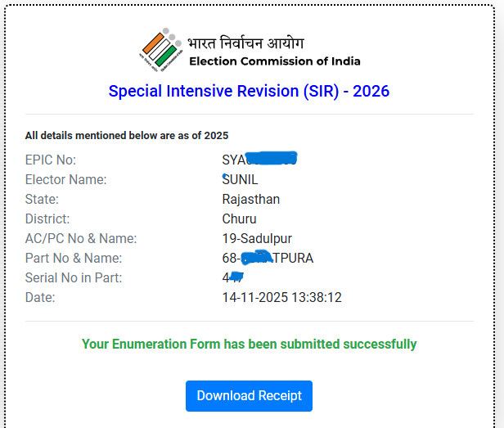This screenshot has width=504, height=428.
Task: Click the 'EPIC No:' label
Action: click(x=51, y=160)
